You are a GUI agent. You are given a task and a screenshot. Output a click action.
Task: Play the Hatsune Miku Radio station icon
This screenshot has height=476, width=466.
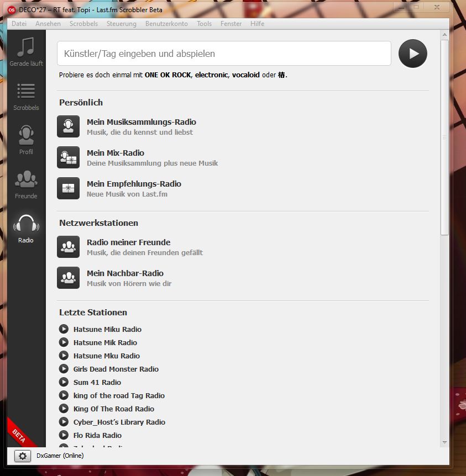tap(64, 329)
